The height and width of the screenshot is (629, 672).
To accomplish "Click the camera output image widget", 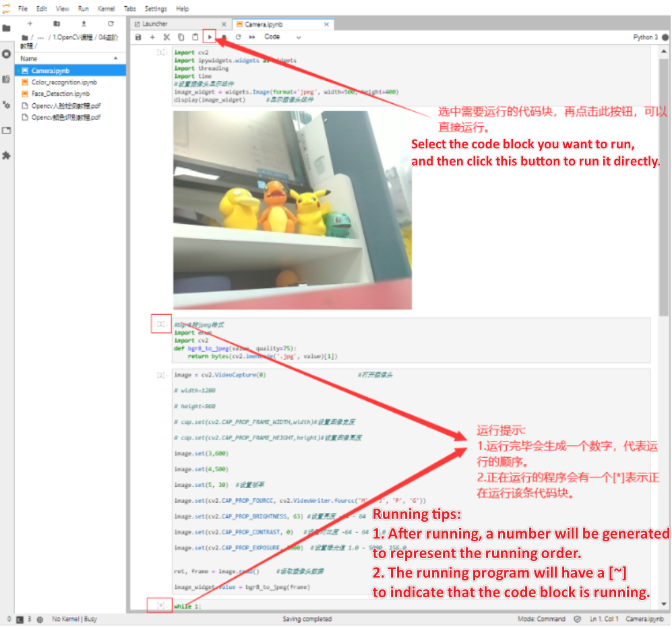I will (293, 210).
